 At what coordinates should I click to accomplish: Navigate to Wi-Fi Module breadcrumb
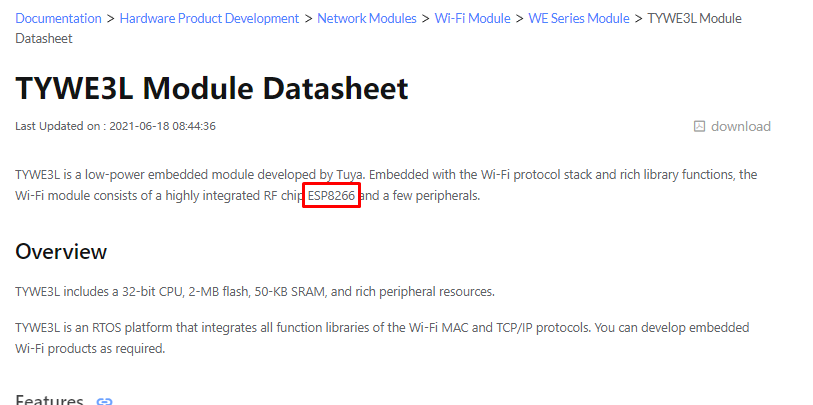point(472,19)
